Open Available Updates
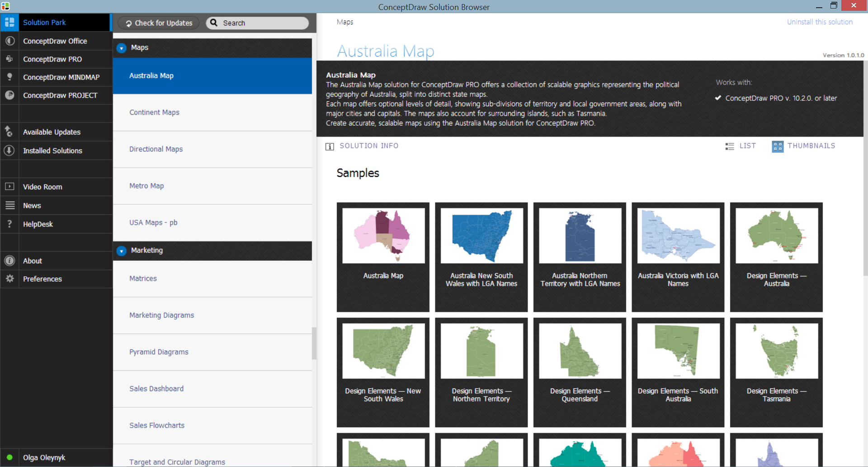This screenshot has height=467, width=868. (x=57, y=132)
